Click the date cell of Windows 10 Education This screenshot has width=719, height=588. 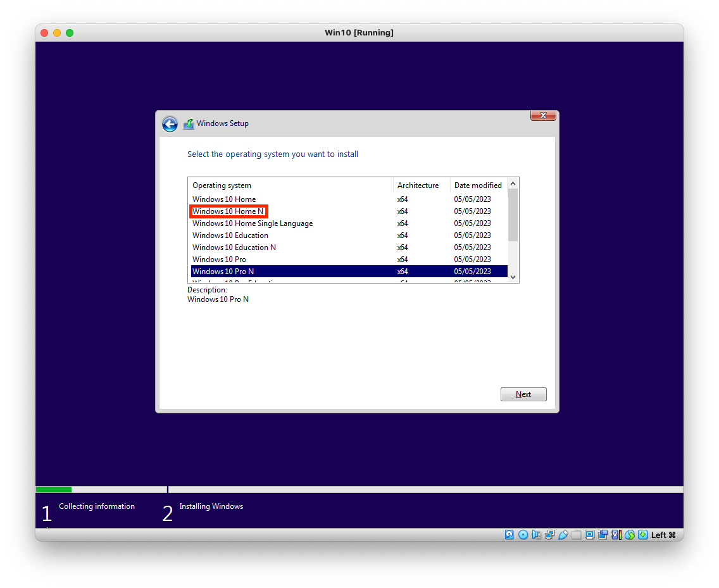click(x=472, y=235)
